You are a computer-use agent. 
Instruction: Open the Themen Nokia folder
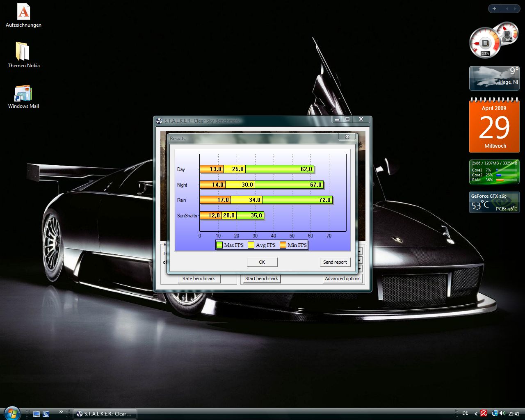pos(23,55)
